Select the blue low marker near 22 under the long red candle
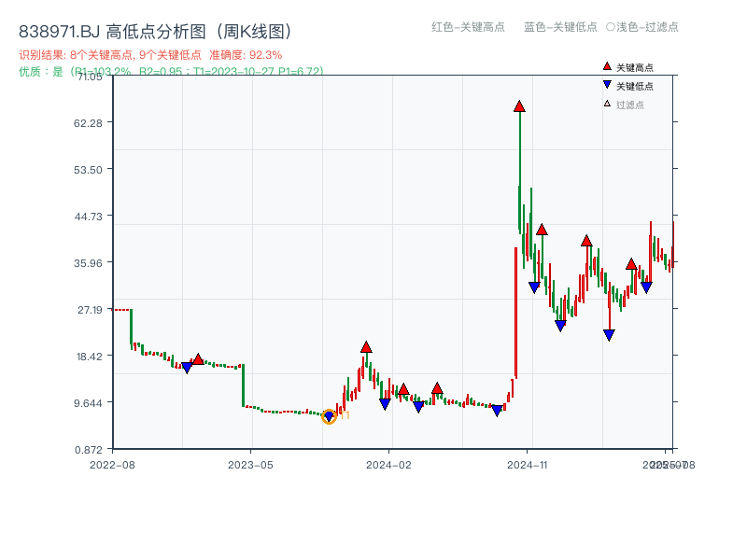Viewport: 747px width, 560px height. point(609,335)
